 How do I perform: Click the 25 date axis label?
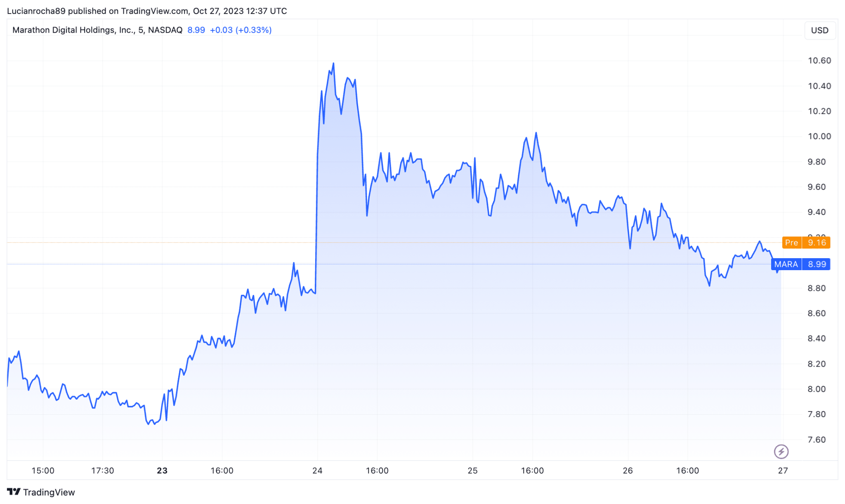click(472, 471)
